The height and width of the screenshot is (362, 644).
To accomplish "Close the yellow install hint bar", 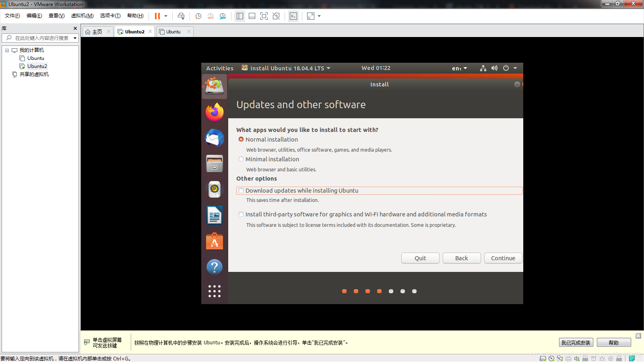I will pyautogui.click(x=638, y=336).
